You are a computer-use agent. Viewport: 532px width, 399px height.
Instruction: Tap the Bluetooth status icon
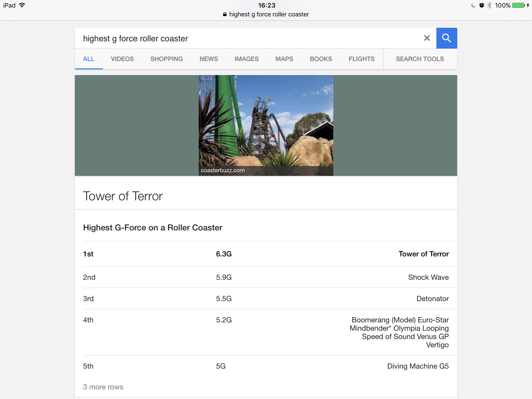[489, 5]
